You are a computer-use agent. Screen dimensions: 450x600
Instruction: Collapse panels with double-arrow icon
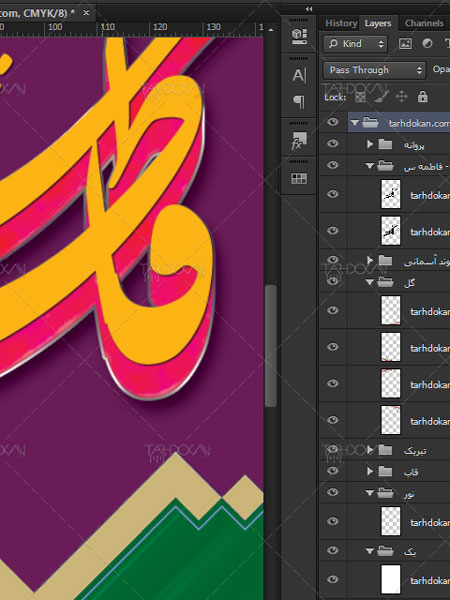coord(309,9)
